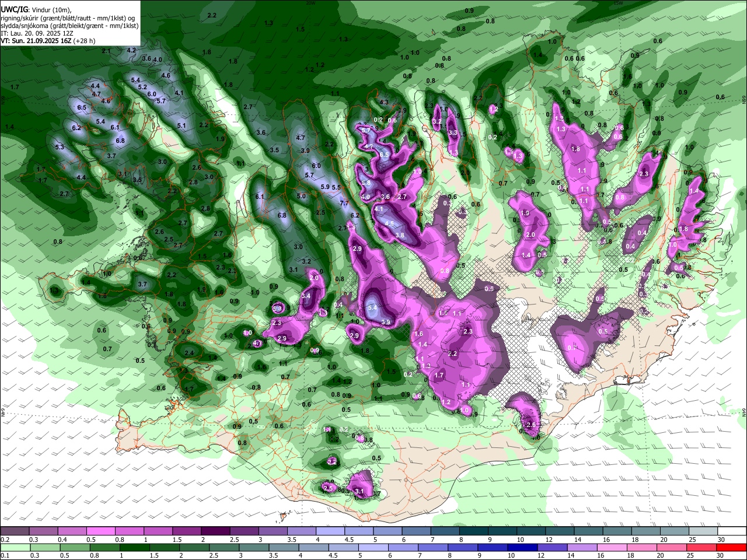Click the '14' label on the rain scale
Screen dimensions: 747x560
coord(570,555)
